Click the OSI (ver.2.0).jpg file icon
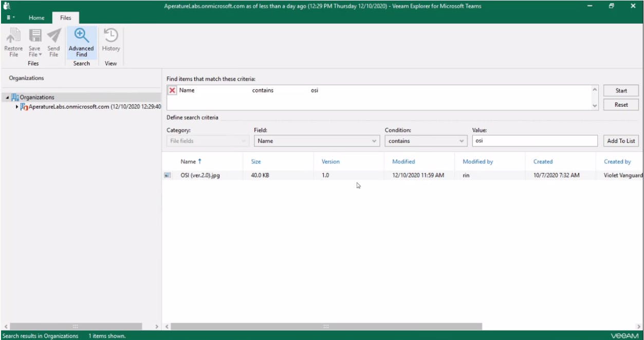 pyautogui.click(x=168, y=175)
